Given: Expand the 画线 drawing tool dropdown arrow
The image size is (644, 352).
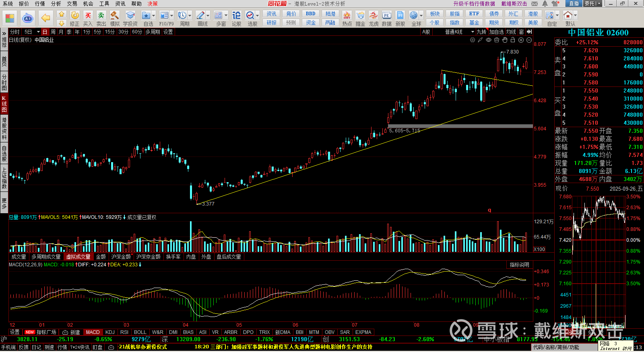Looking at the screenshot, I should click(208, 16).
